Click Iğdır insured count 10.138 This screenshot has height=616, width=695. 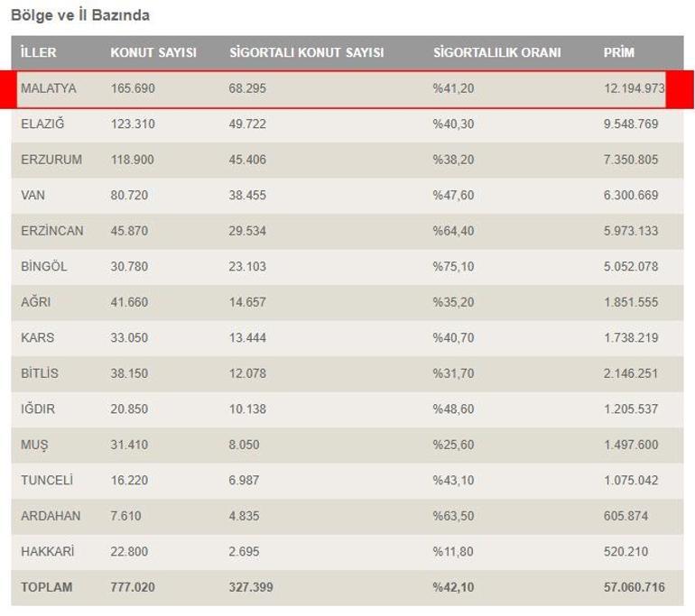(x=247, y=409)
